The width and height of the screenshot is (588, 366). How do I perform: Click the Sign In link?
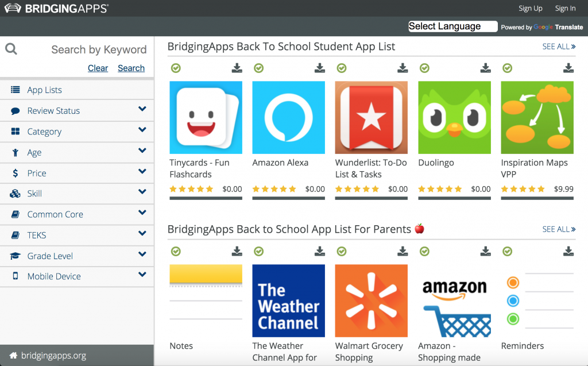coord(565,8)
